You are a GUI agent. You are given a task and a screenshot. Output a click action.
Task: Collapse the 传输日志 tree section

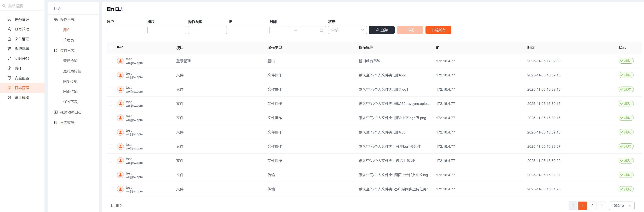(x=67, y=50)
